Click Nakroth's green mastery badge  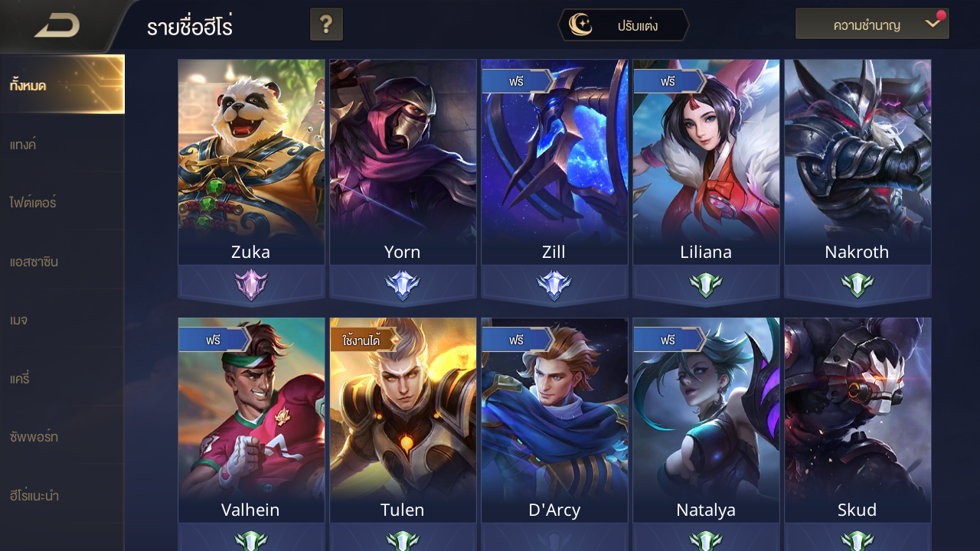(857, 285)
